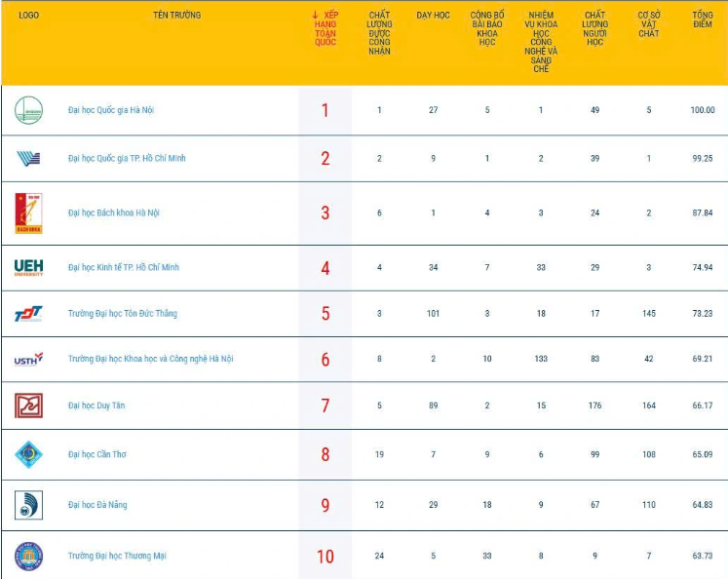Image resolution: width=728 pixels, height=579 pixels.
Task: Click total score 63.73
Action: 703,556
